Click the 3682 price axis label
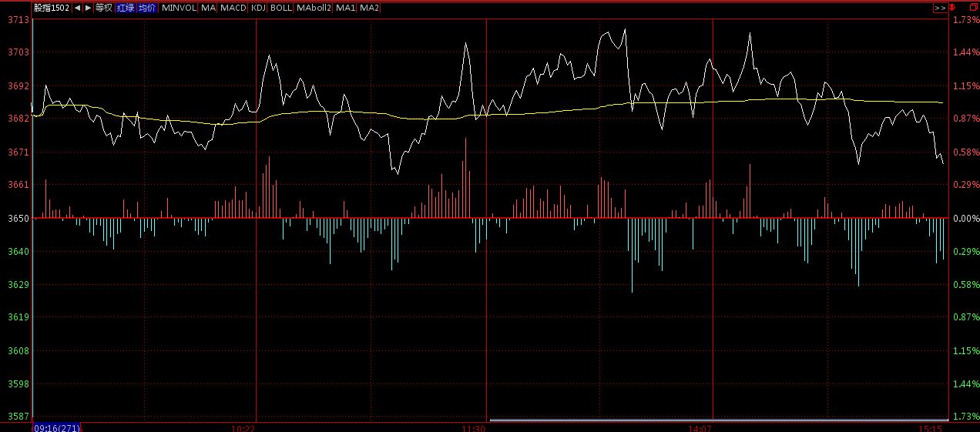The height and width of the screenshot is (432, 980). tap(18, 119)
